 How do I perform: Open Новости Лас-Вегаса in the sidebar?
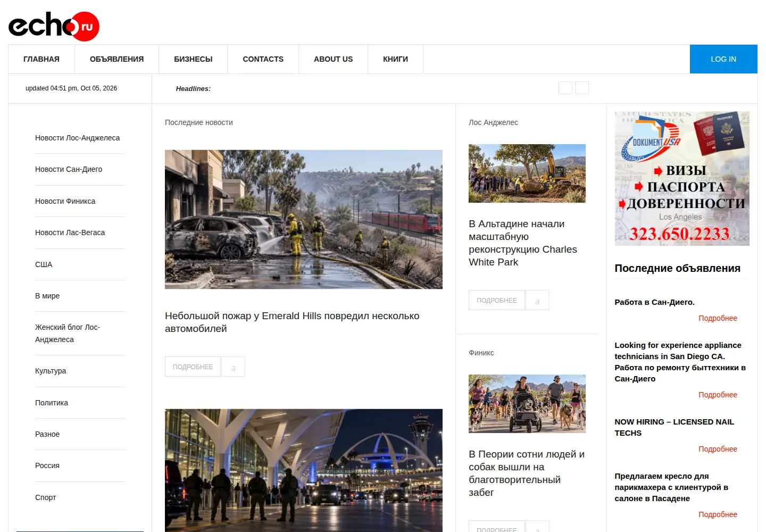[70, 232]
